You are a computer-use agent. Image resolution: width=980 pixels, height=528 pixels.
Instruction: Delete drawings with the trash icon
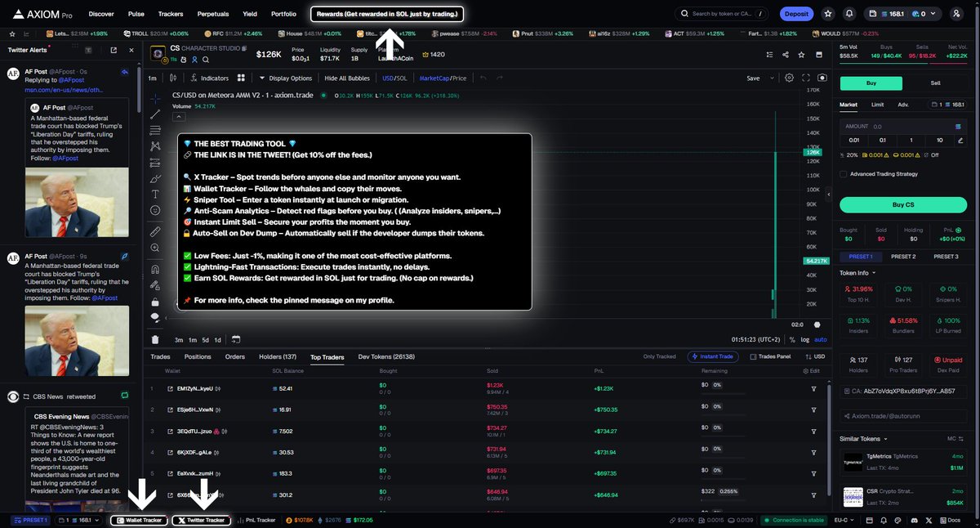(x=155, y=338)
